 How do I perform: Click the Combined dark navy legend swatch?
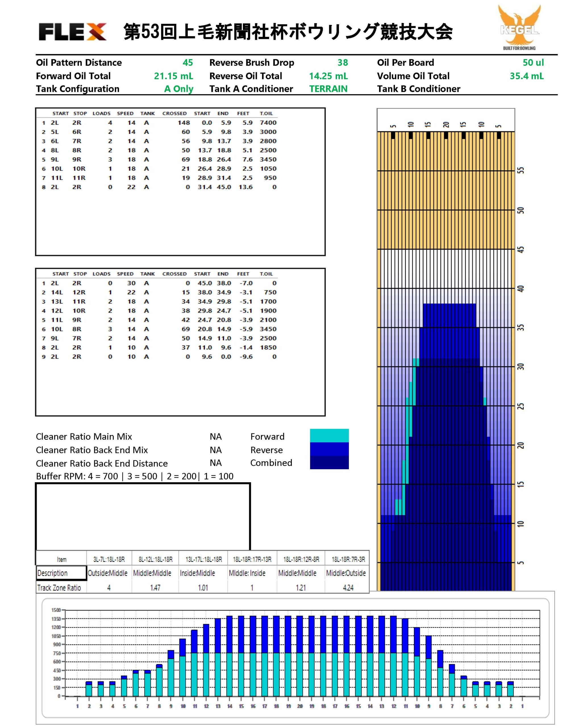tap(329, 462)
